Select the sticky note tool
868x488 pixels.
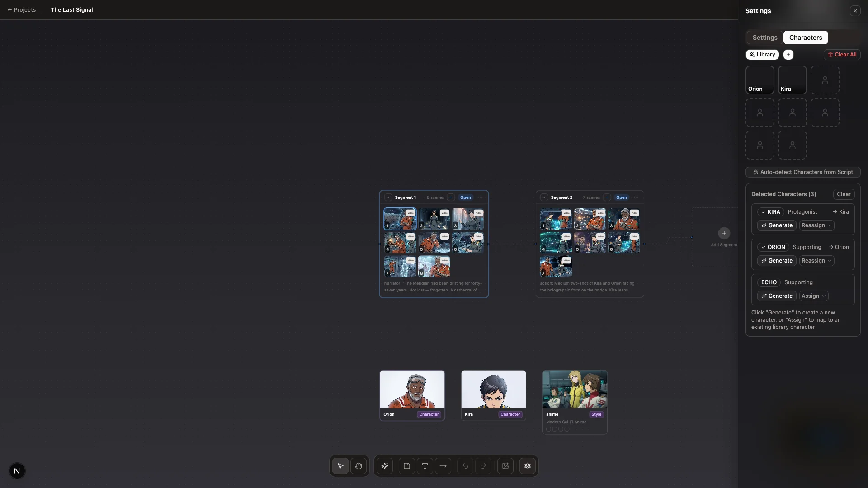click(407, 466)
